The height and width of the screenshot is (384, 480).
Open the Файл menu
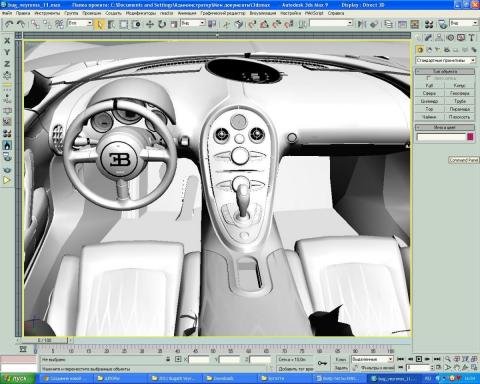point(7,13)
